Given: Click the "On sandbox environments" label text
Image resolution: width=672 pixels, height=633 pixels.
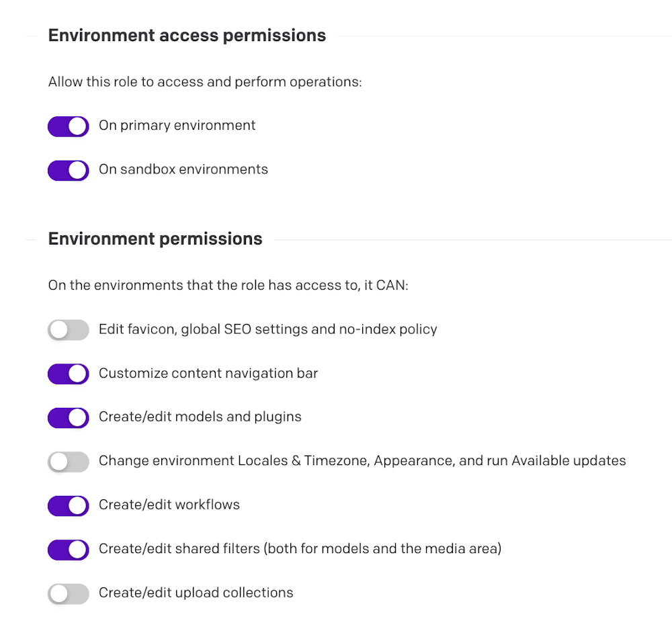Looking at the screenshot, I should click(x=183, y=169).
